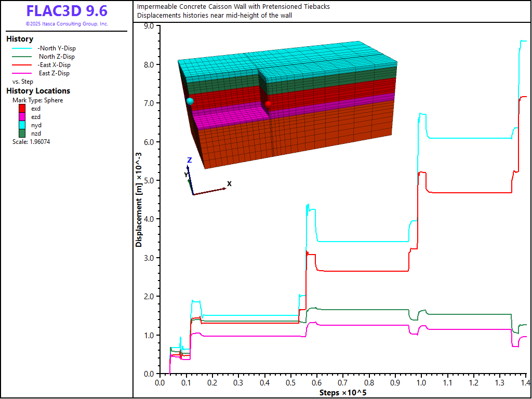
Task: Click the red -East X-Disp legend line
Action: click(23, 65)
